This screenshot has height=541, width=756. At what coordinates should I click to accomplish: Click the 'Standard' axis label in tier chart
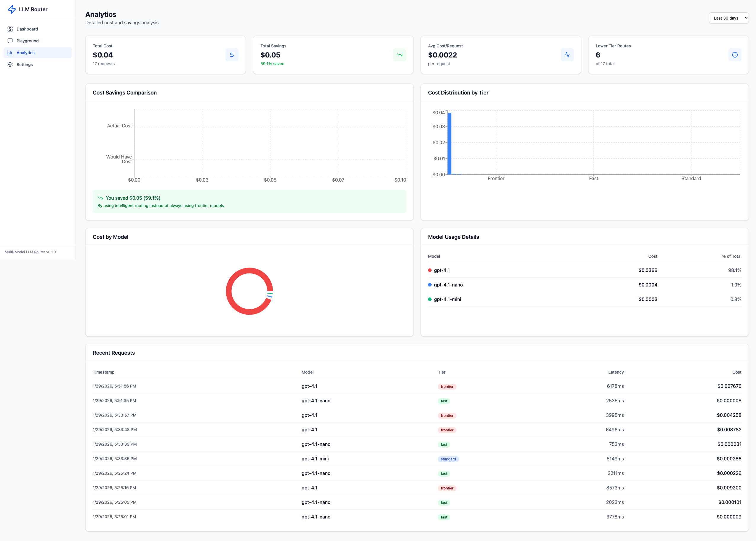click(x=691, y=179)
